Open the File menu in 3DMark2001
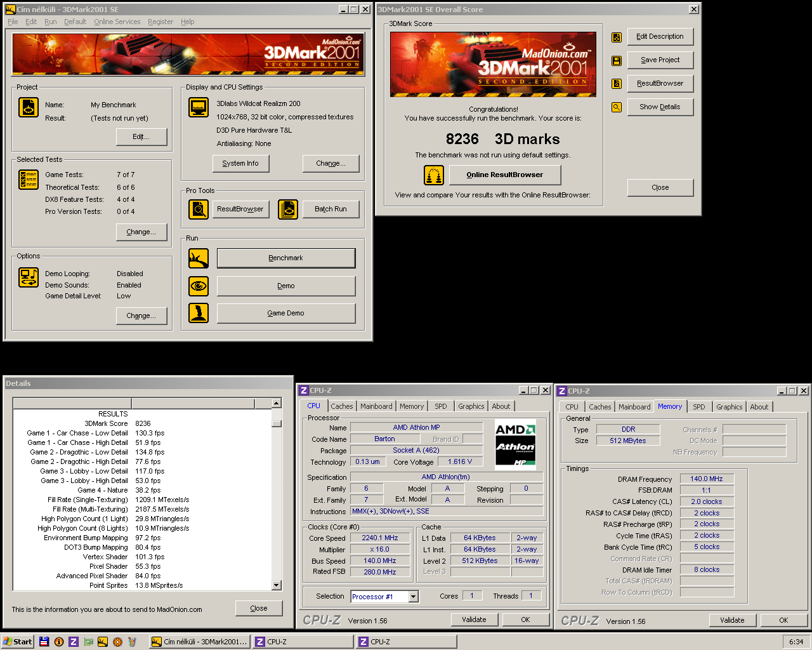The image size is (812, 650). pyautogui.click(x=13, y=22)
